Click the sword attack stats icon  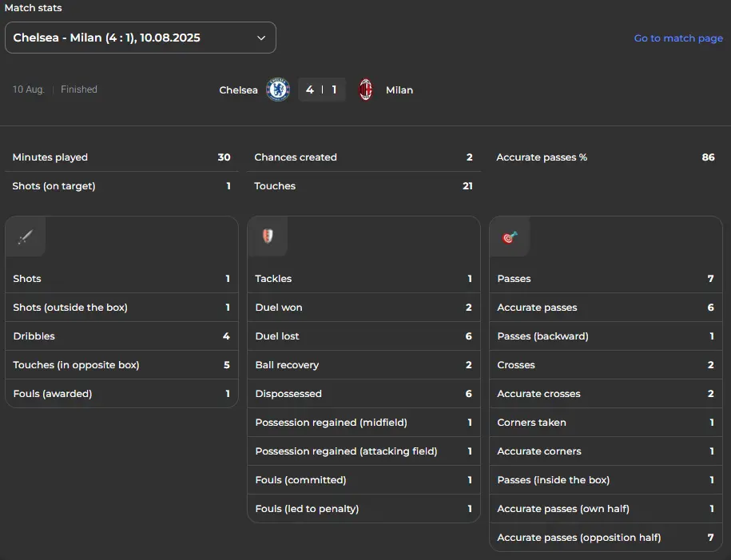click(26, 236)
